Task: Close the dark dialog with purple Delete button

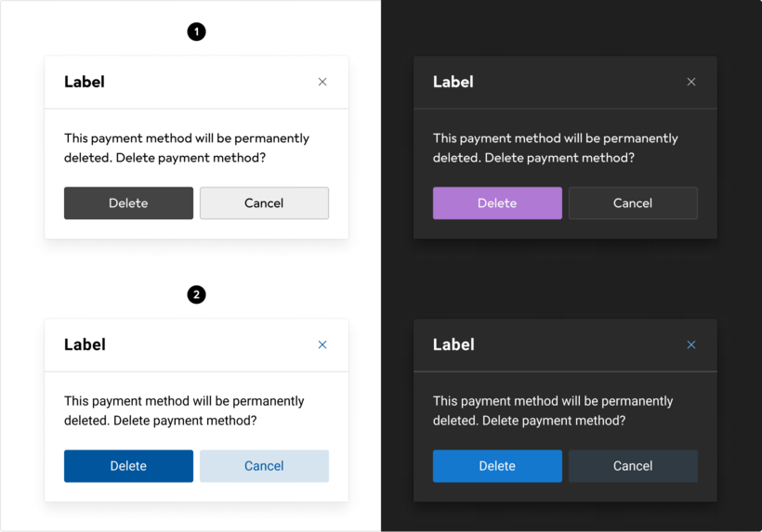Action: pos(691,82)
